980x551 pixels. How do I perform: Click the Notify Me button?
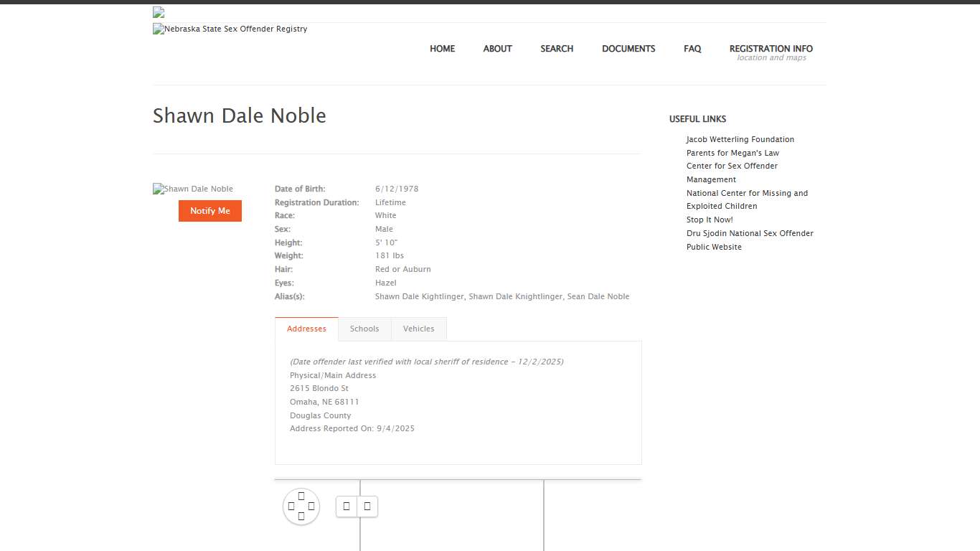pos(209,211)
